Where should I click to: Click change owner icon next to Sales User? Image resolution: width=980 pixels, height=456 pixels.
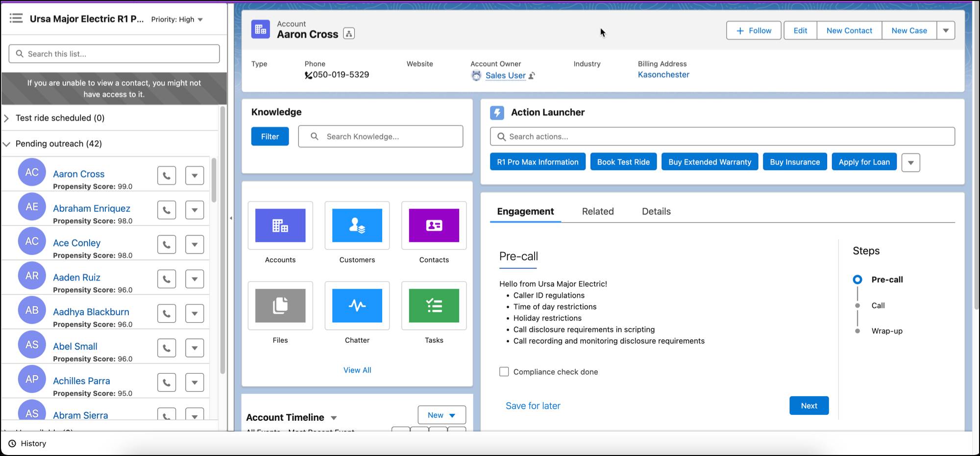point(532,76)
